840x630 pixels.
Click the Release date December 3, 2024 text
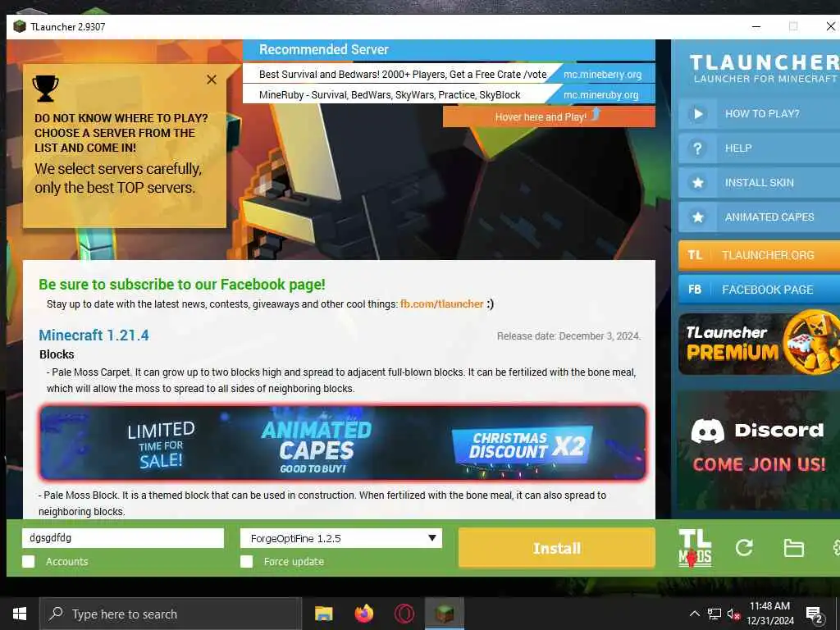(x=568, y=336)
